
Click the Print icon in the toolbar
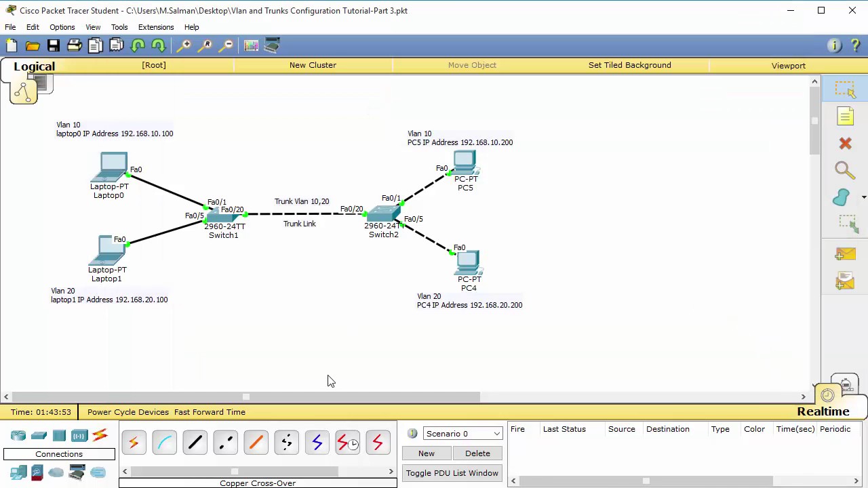[75, 45]
